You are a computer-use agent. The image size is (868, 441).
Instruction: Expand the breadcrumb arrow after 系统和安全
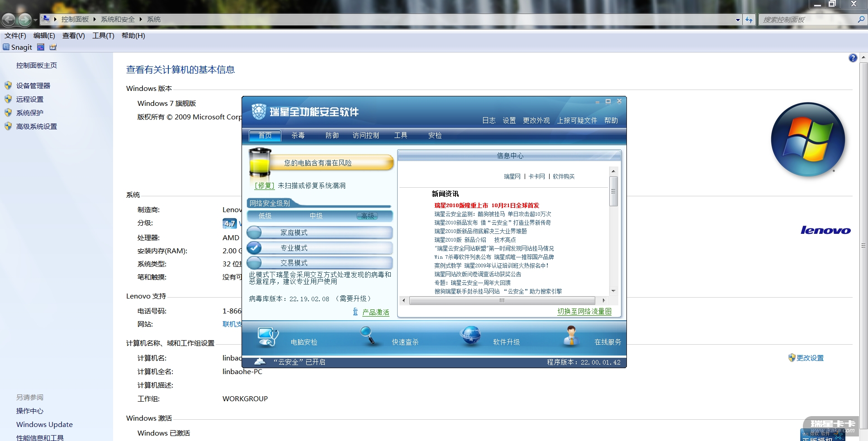click(x=141, y=19)
